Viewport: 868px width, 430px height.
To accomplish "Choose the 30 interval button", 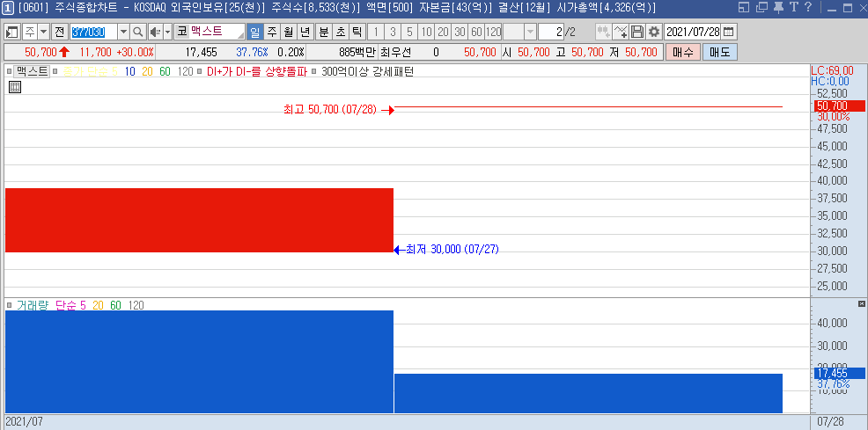I will click(x=460, y=32).
